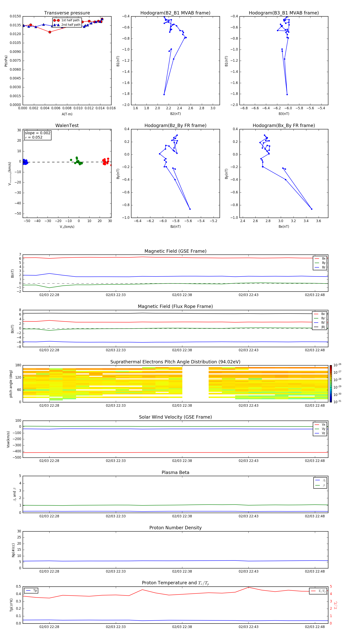Click the red 'Te/Tp' legend entry
The width and height of the screenshot is (351, 644).
(318, 591)
